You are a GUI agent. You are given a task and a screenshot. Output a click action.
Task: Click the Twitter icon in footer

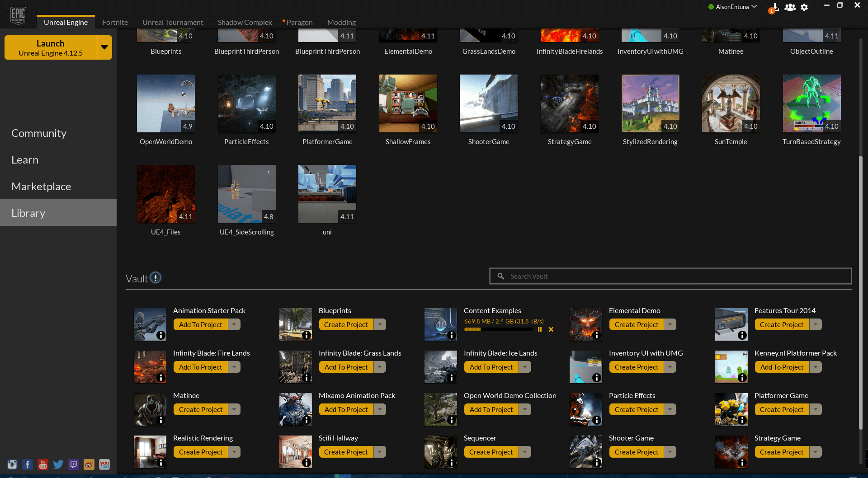click(x=58, y=464)
